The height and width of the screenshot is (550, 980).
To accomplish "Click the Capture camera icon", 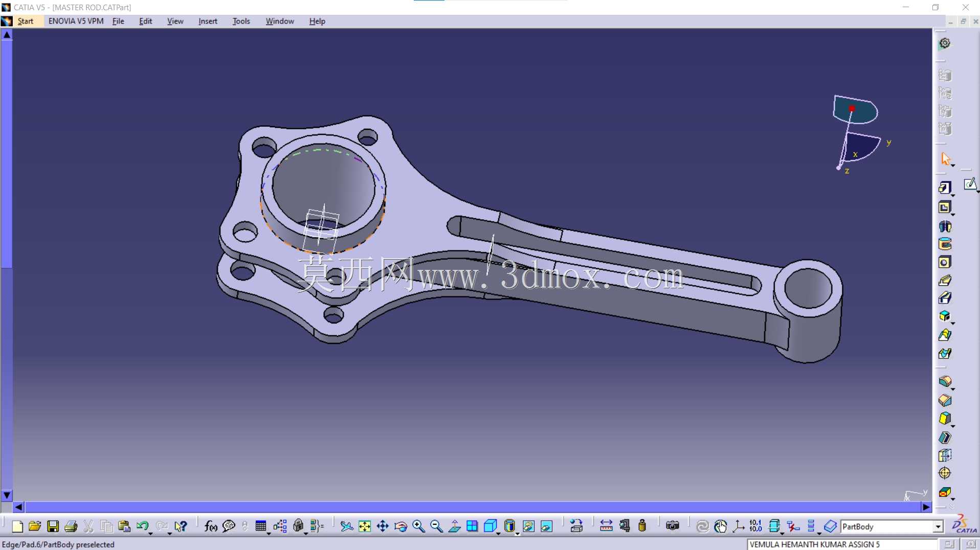I will [673, 526].
